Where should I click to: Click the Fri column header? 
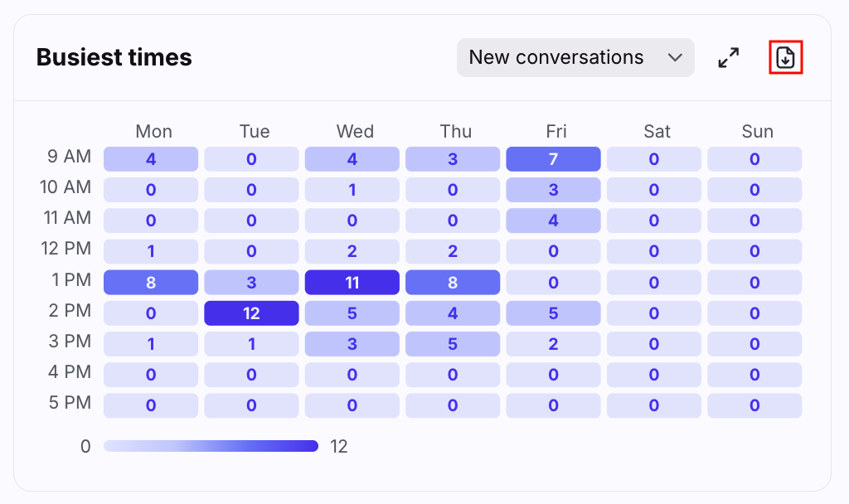tap(556, 131)
